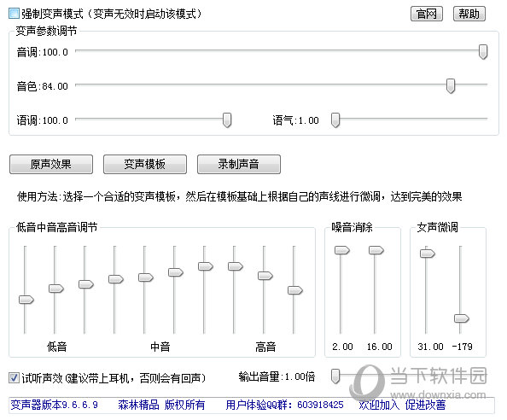Click the 2.00 noise reduction value
This screenshot has height=420, width=507.
coord(342,347)
